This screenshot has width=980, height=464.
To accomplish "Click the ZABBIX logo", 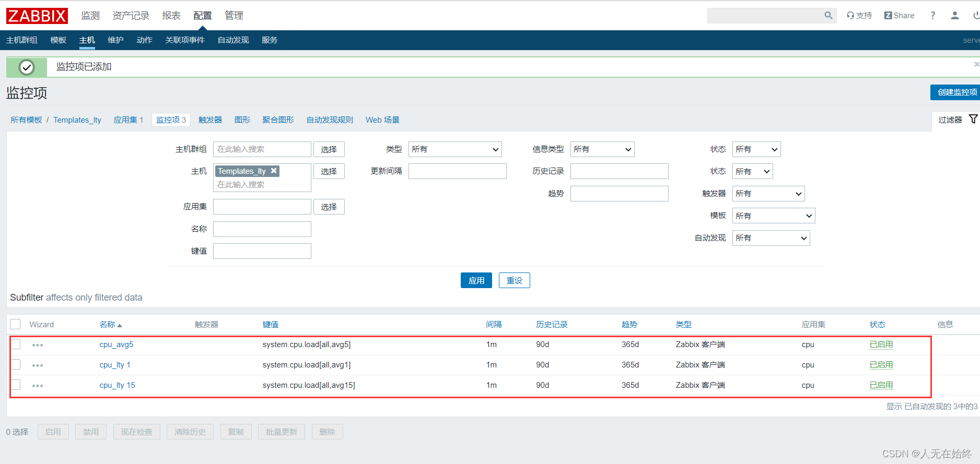I will click(x=37, y=16).
